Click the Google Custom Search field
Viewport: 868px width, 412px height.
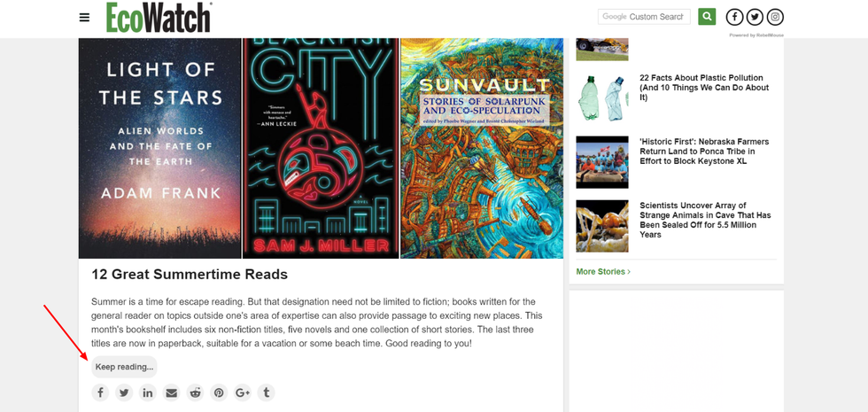644,17
